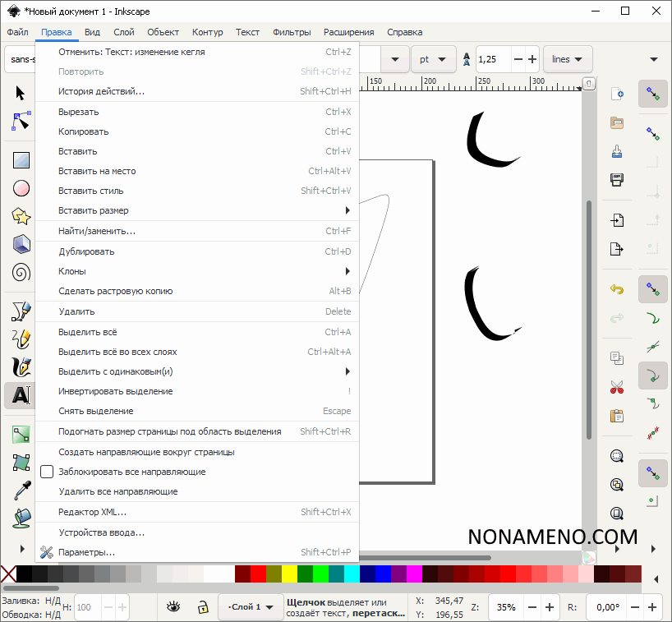Increase zoom with the plus stepper
The image size is (672, 622).
(549, 607)
